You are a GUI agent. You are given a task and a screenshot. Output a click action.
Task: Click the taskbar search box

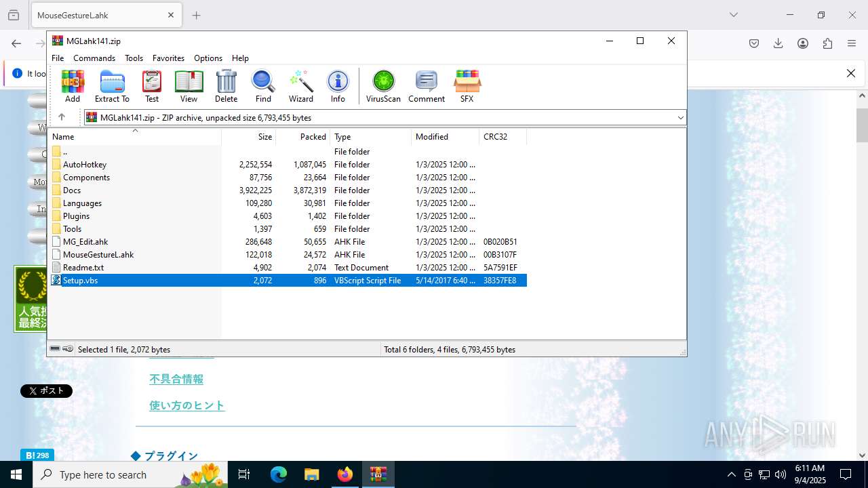pos(130,474)
